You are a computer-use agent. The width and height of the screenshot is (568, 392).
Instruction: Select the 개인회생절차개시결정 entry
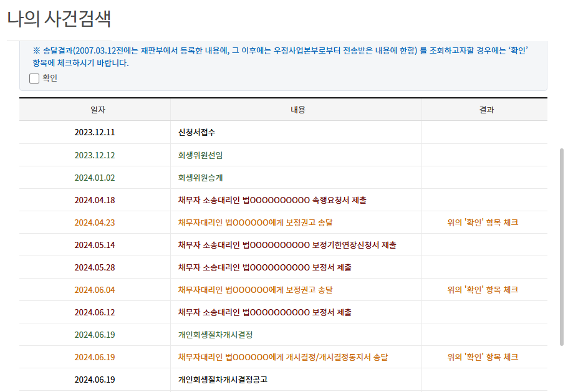click(215, 335)
